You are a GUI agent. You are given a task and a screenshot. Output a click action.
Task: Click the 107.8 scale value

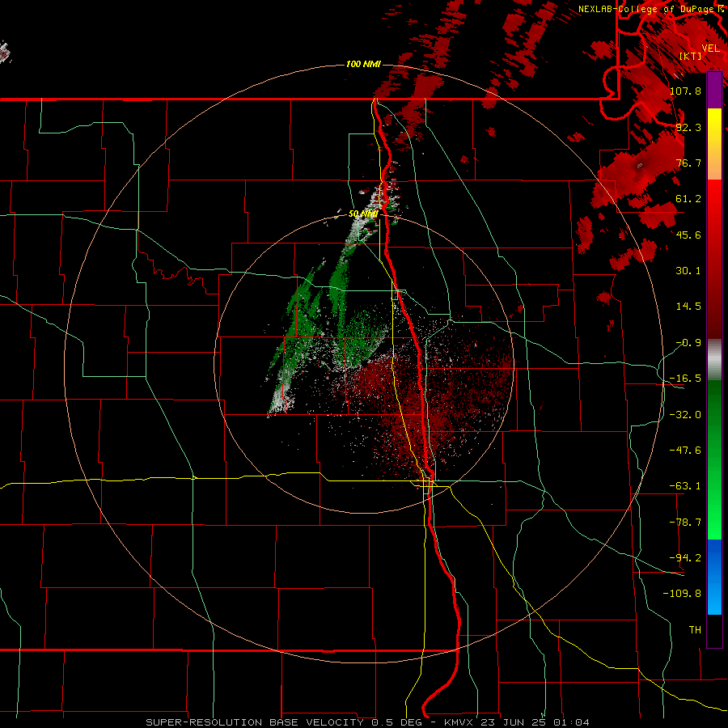[x=686, y=91]
